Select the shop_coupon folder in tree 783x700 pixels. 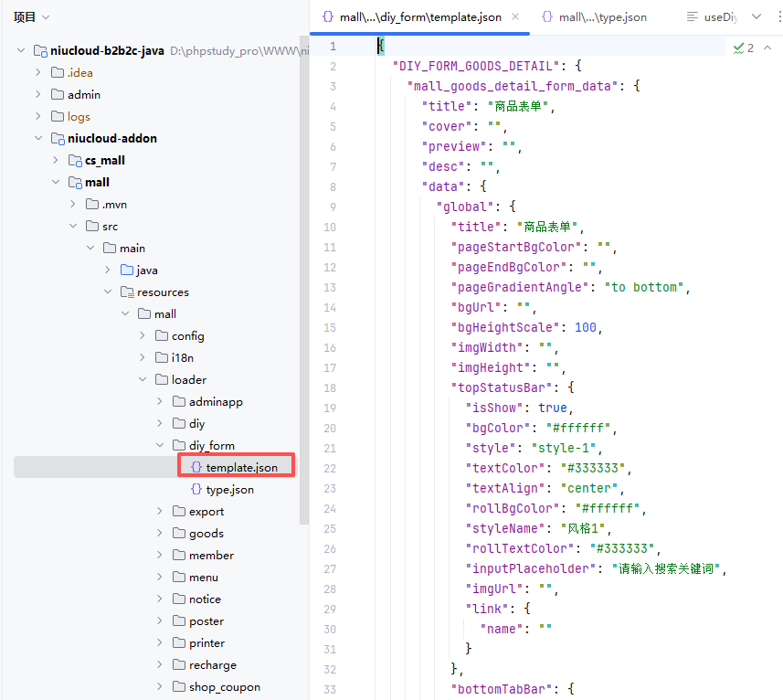pos(224,686)
